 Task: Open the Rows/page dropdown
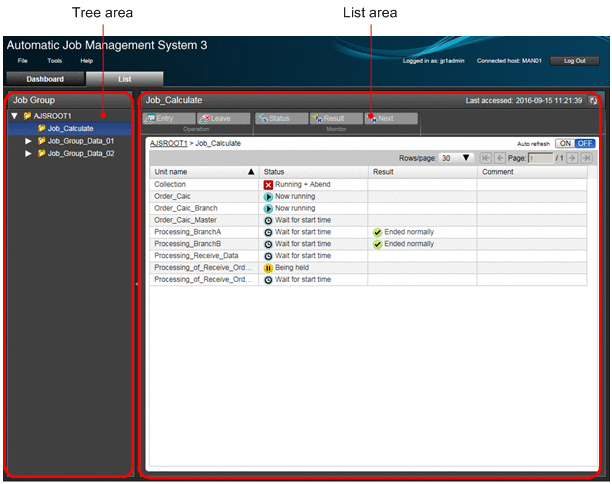456,158
